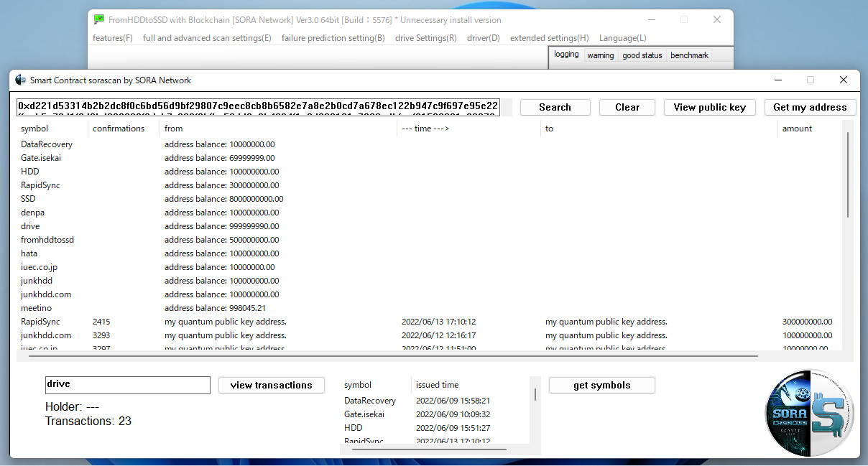Click the 300000000.00 transaction amount cell
Screen dimensions: 868x466
[808, 322]
